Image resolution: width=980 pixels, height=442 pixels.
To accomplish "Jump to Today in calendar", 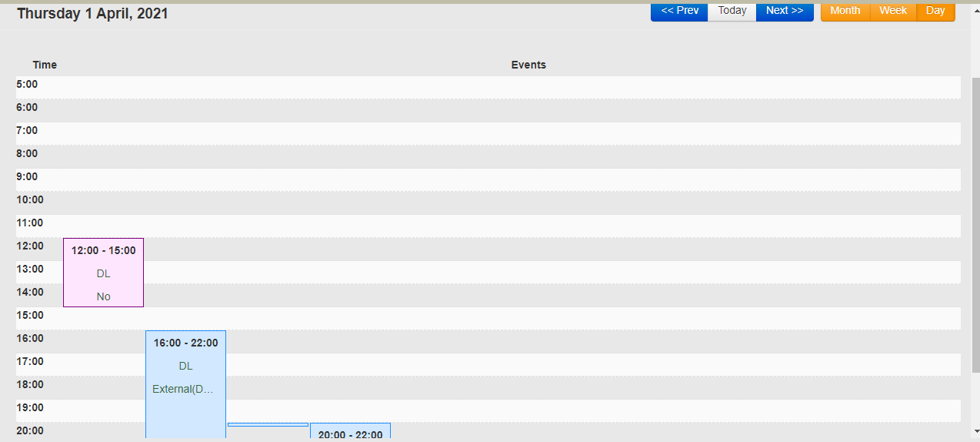I will 732,11.
